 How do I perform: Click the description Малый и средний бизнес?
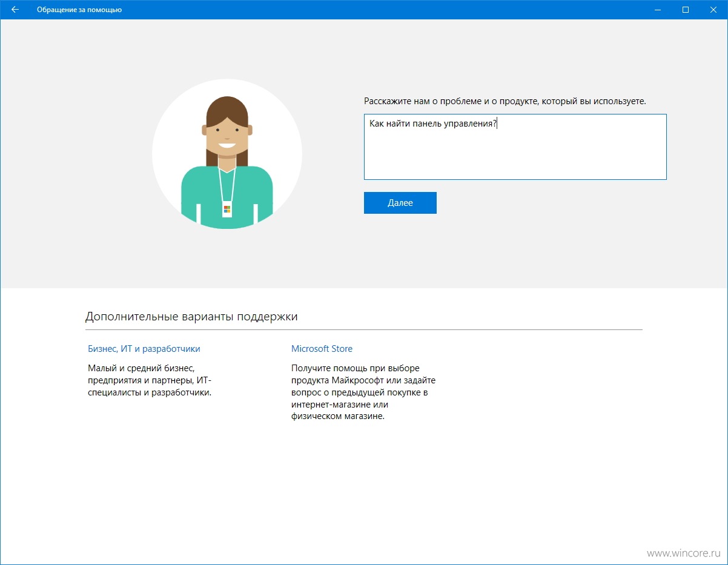(x=150, y=380)
